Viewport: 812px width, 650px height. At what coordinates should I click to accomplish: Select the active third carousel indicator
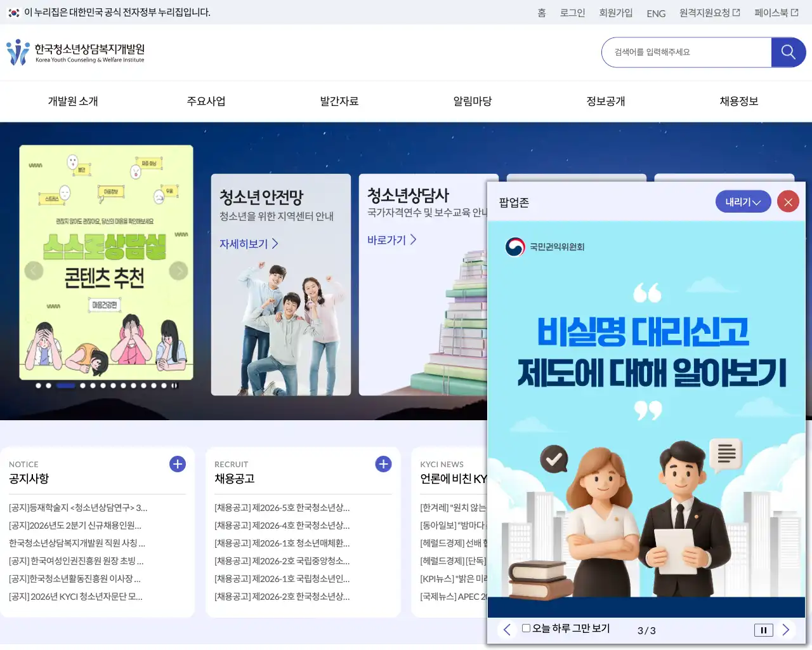coord(65,385)
